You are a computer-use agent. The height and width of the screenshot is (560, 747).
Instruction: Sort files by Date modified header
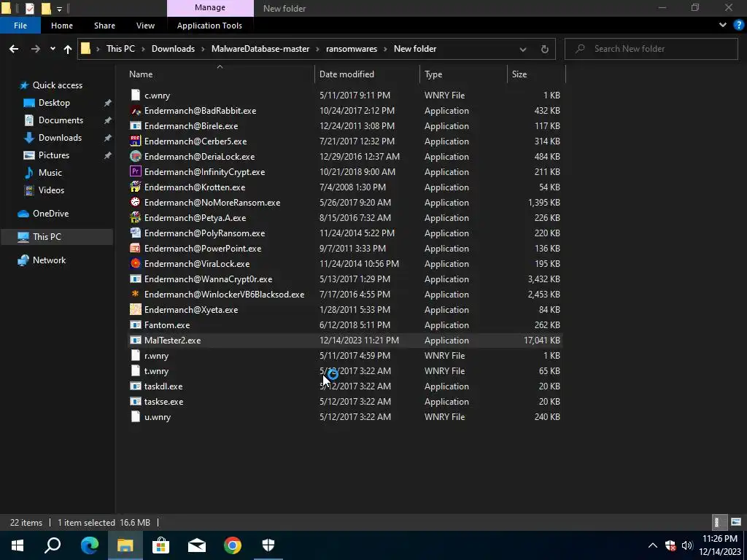click(347, 74)
